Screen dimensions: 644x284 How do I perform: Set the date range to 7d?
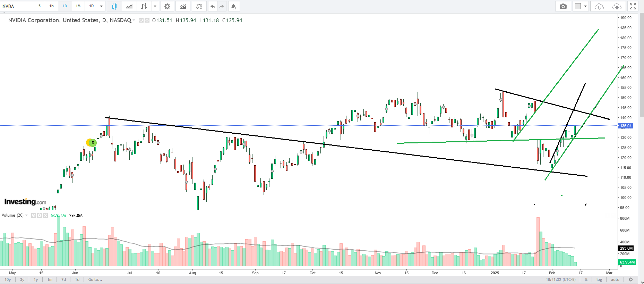(63, 279)
